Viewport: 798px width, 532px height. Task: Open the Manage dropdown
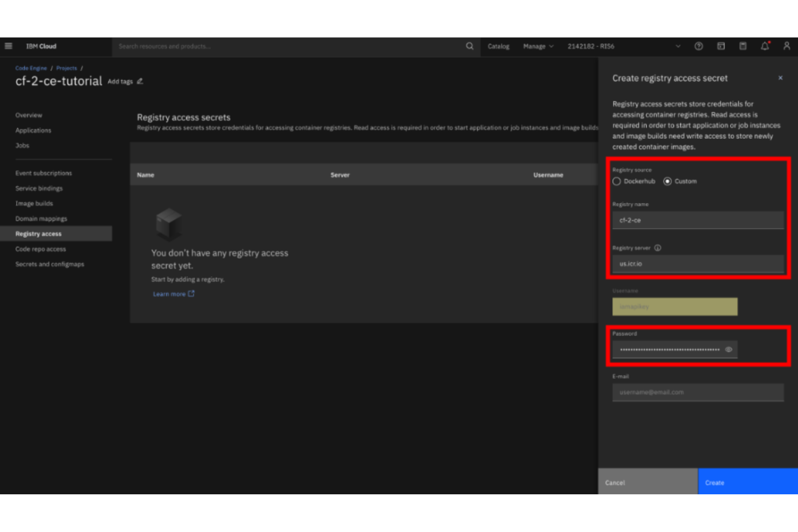(x=538, y=46)
